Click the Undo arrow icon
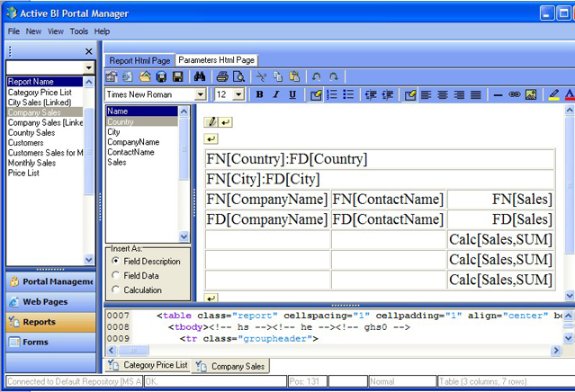This screenshot has height=392, width=575. click(316, 76)
